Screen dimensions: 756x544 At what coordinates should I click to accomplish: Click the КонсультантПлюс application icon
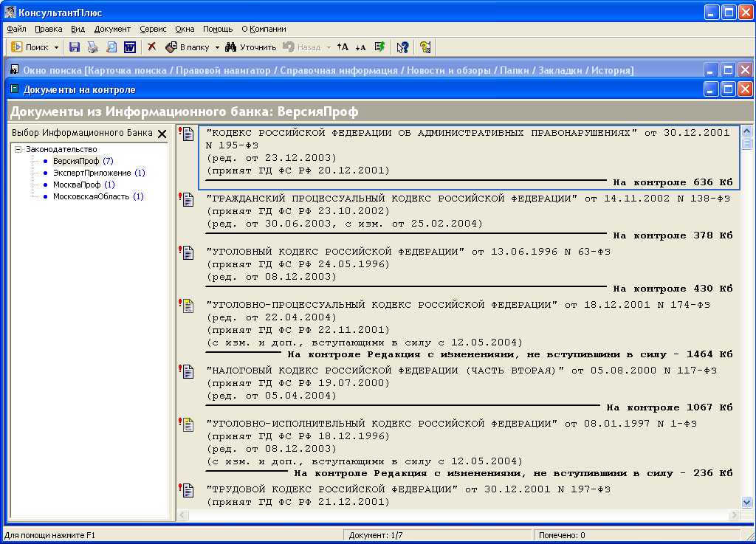tap(10, 12)
